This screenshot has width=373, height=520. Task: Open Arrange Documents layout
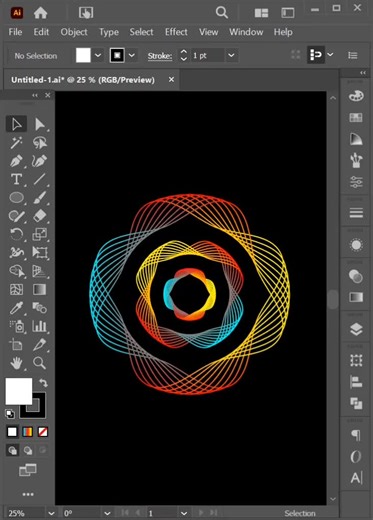coord(261,13)
